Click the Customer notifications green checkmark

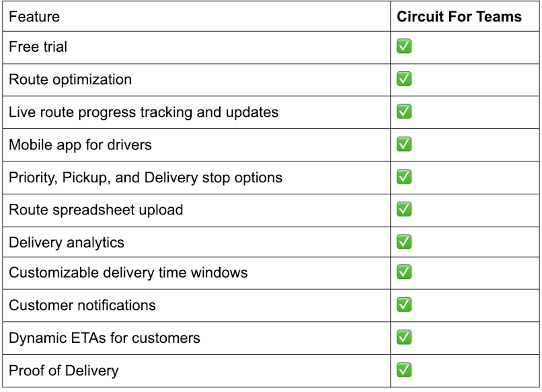point(403,305)
